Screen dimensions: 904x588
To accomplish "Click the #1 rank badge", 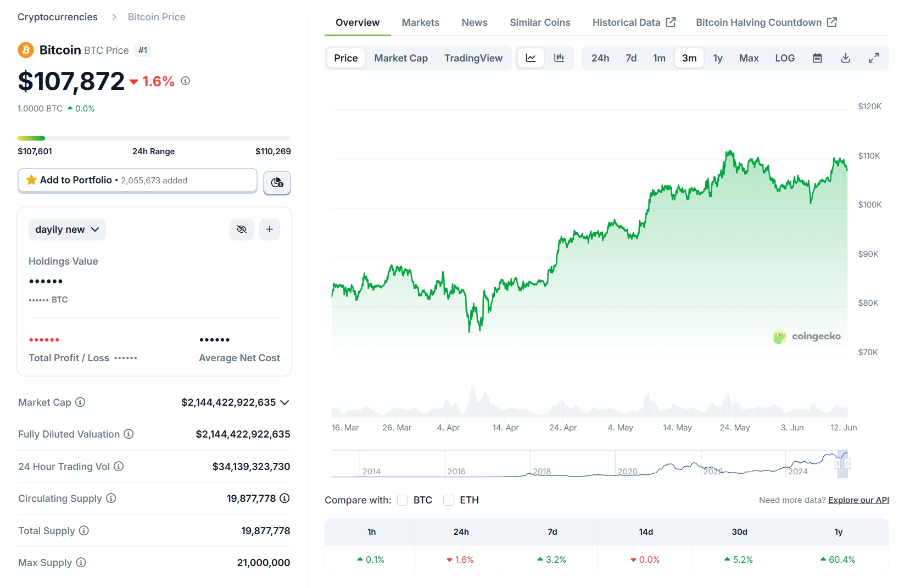I will (x=143, y=51).
